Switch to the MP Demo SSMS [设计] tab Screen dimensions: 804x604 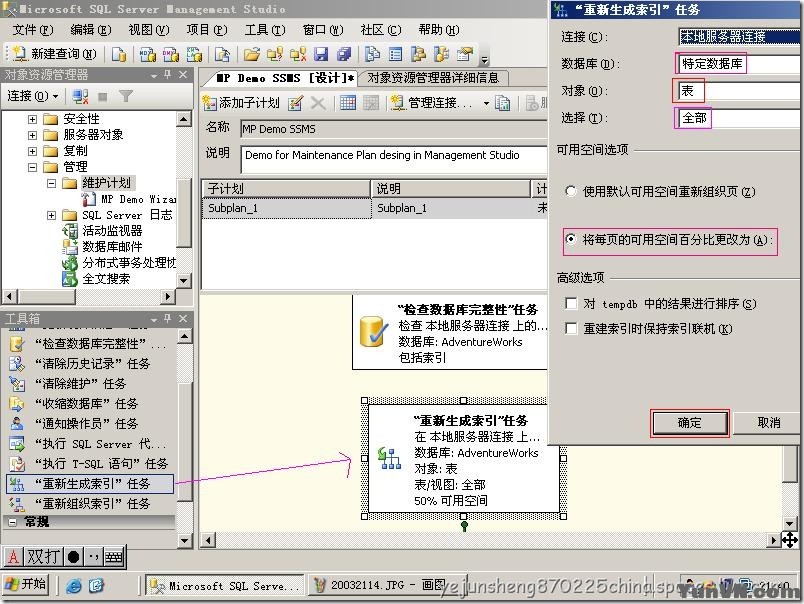click(284, 78)
